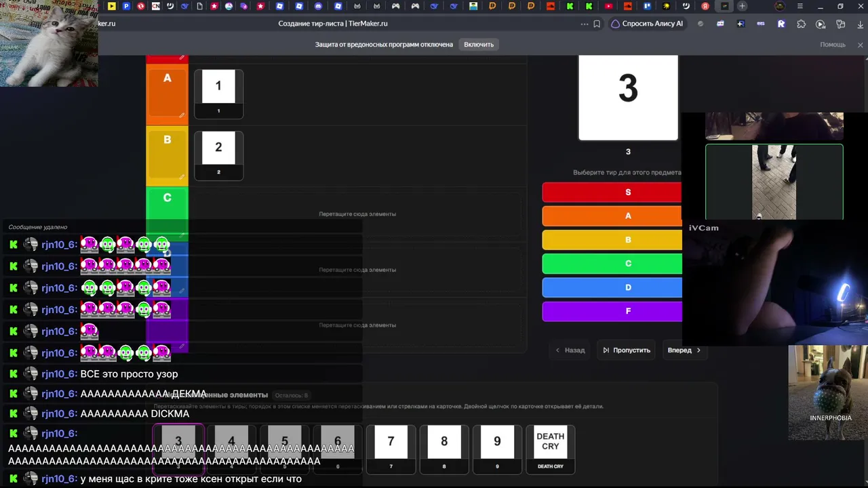The height and width of the screenshot is (488, 868).
Task: Select card 2 in tier B
Action: click(218, 155)
